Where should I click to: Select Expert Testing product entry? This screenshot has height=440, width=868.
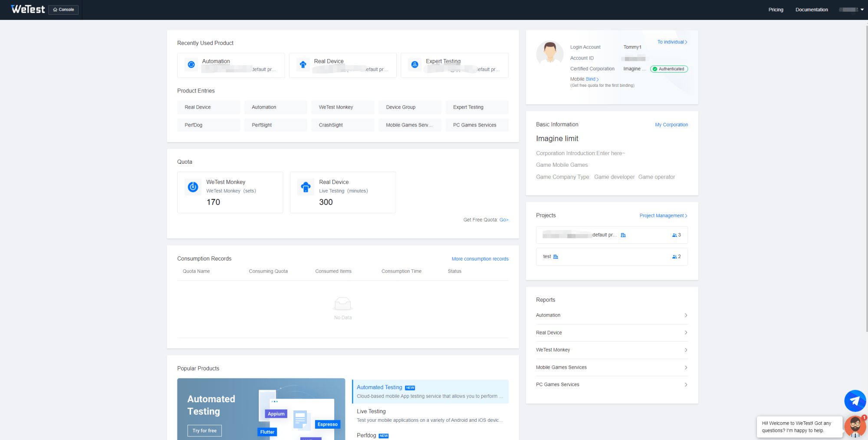point(477,107)
